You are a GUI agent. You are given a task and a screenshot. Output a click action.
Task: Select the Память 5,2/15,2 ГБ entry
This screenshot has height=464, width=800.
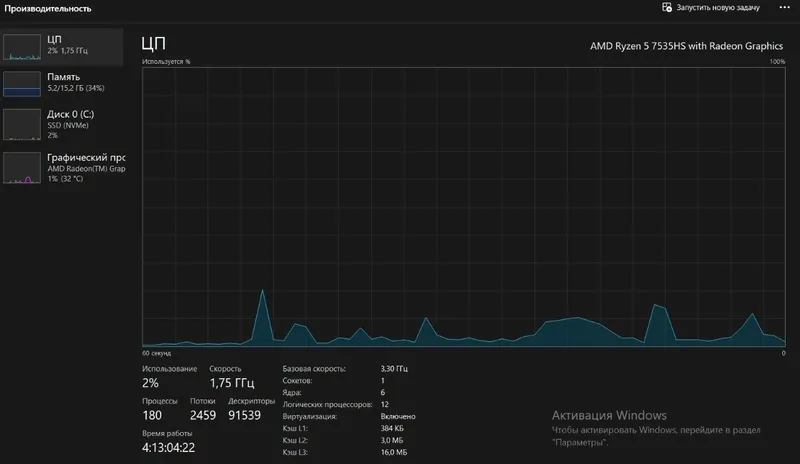coord(62,84)
